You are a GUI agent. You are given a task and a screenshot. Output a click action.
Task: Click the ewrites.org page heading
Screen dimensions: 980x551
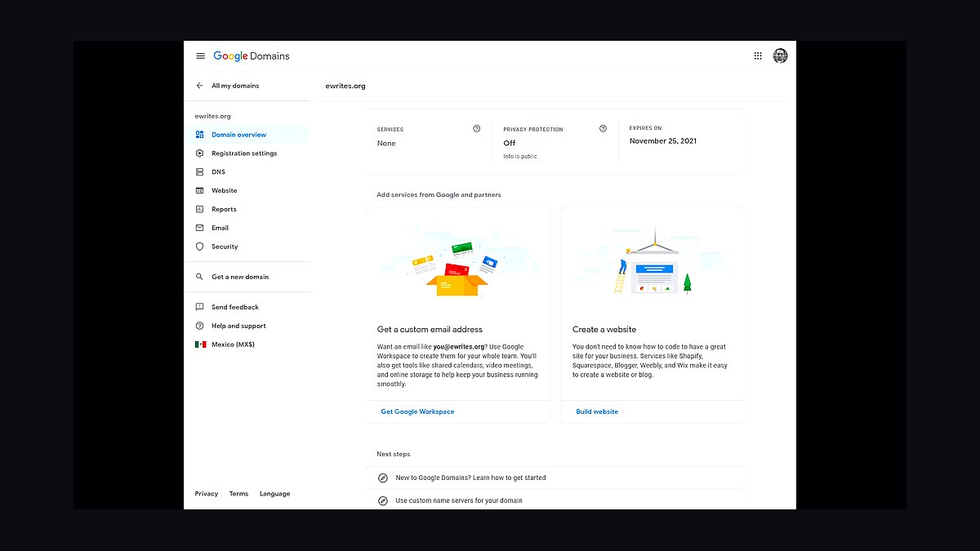pyautogui.click(x=345, y=86)
